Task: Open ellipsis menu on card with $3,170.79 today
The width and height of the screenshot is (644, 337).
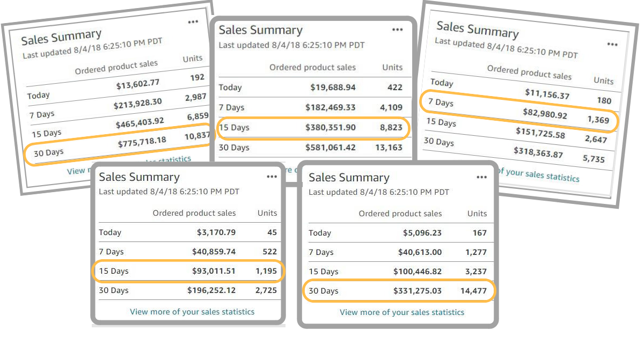Action: coord(272,177)
